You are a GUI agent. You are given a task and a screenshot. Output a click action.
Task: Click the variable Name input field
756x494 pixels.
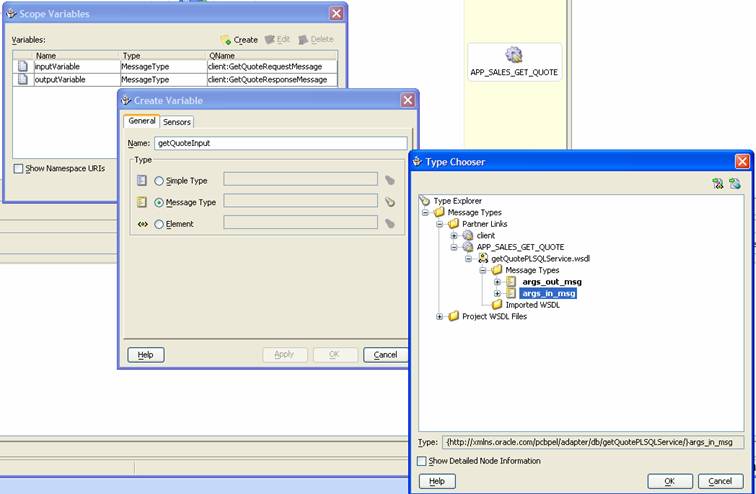(280, 143)
